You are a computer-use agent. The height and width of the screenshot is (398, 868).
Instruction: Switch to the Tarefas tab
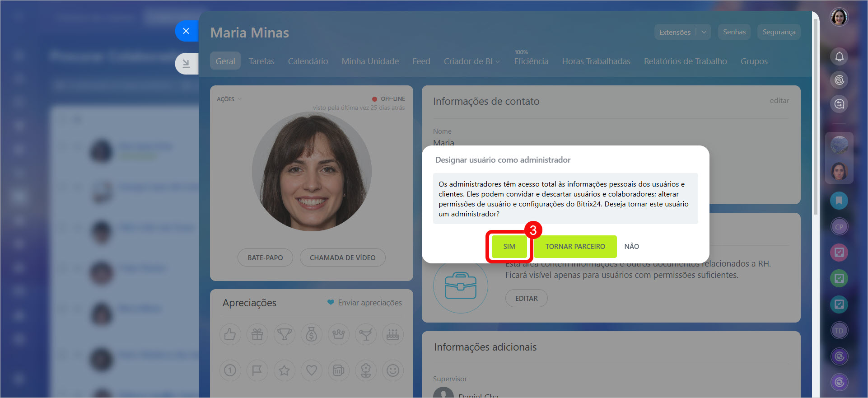point(261,61)
